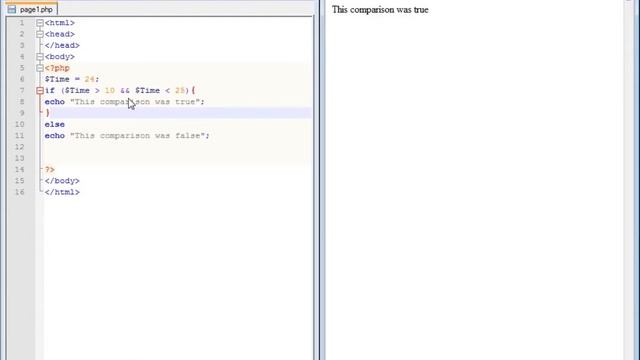Click the </body> closing tag
The height and width of the screenshot is (360, 640).
point(62,181)
